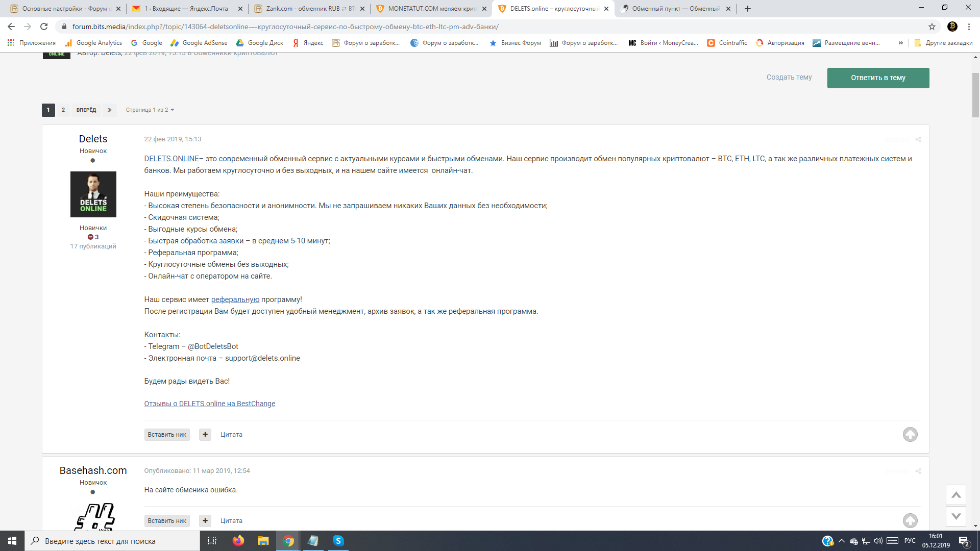Click the scroll-down arrow button
980x551 pixels.
click(955, 516)
